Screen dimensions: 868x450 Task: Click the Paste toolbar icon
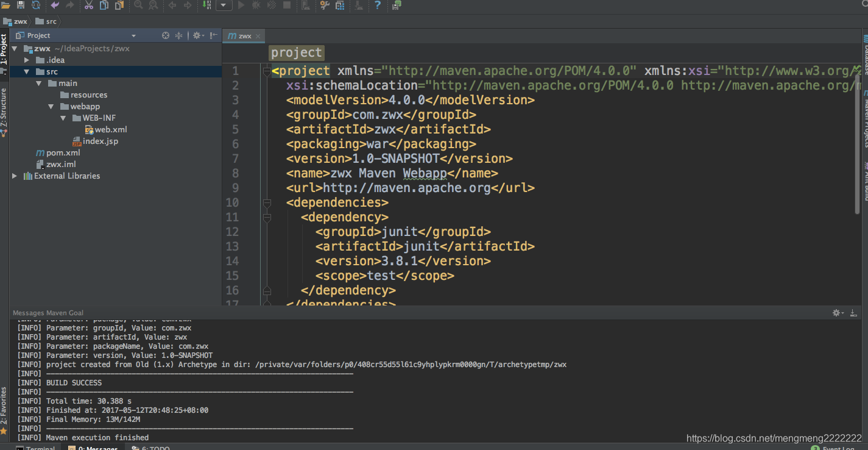[x=119, y=5]
